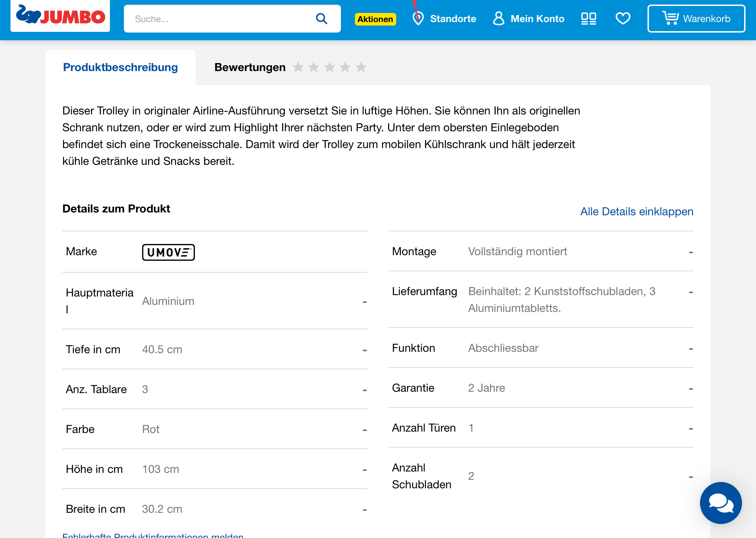Open the Warenkorb shopping cart
The image size is (756, 538).
[696, 19]
